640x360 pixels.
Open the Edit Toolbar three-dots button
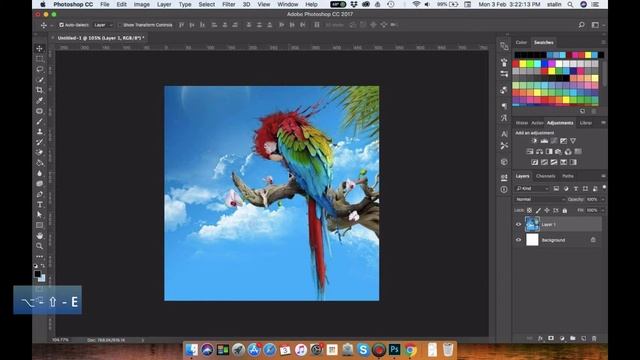[40, 256]
